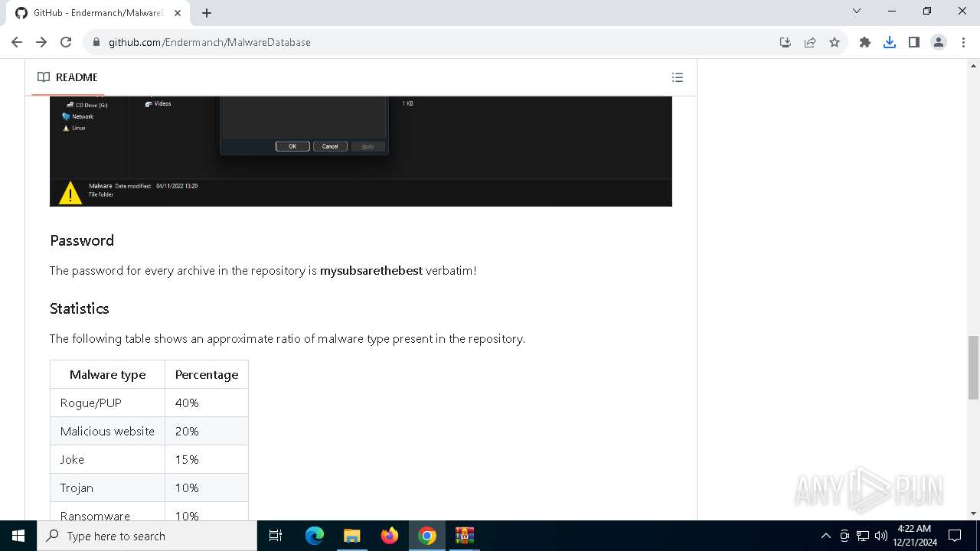Open the Extensions puzzle icon
The width and height of the screenshot is (980, 551).
[x=865, y=42]
